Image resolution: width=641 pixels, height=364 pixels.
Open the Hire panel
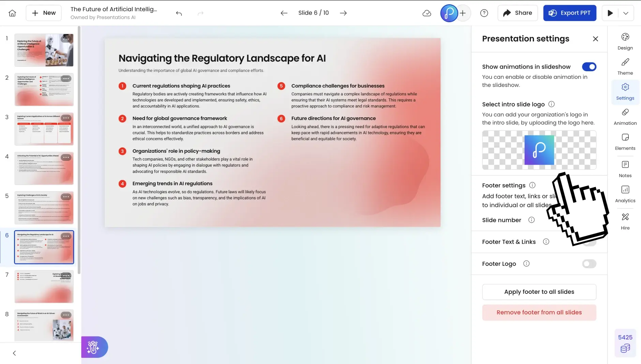click(625, 222)
